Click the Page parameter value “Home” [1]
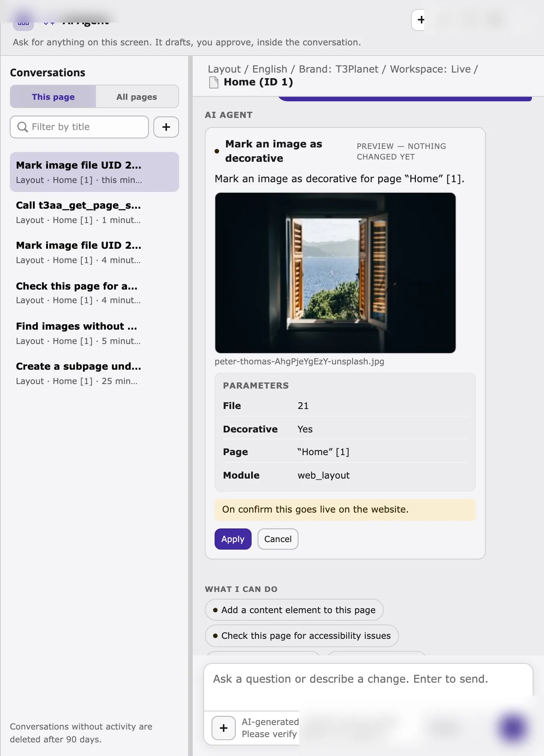The height and width of the screenshot is (756, 544). tap(323, 452)
